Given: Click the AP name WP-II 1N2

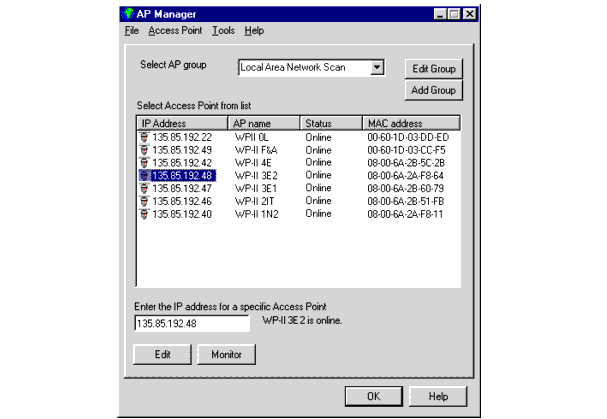Looking at the screenshot, I should pos(257,214).
